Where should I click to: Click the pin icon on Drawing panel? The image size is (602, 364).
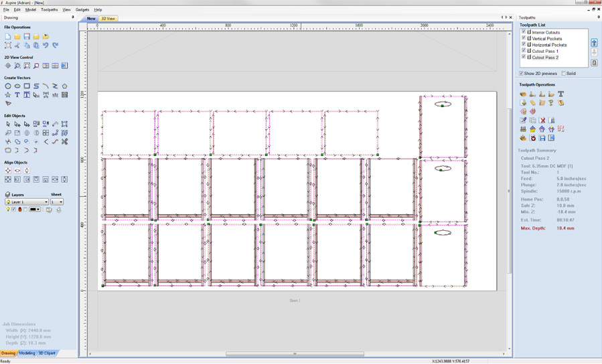pos(72,17)
